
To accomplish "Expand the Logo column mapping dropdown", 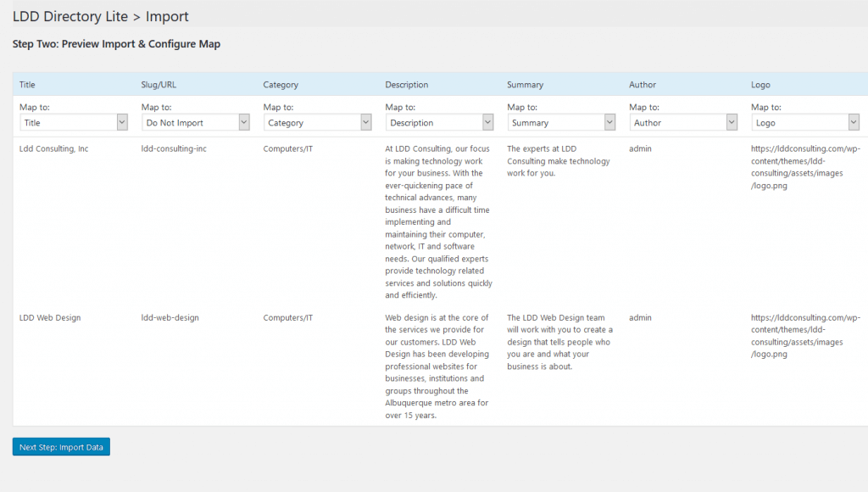I will pos(805,122).
